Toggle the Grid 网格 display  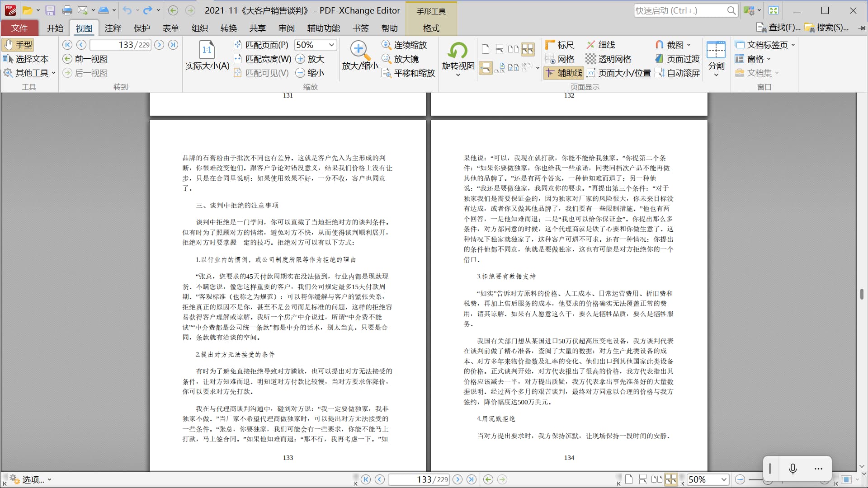(x=560, y=59)
